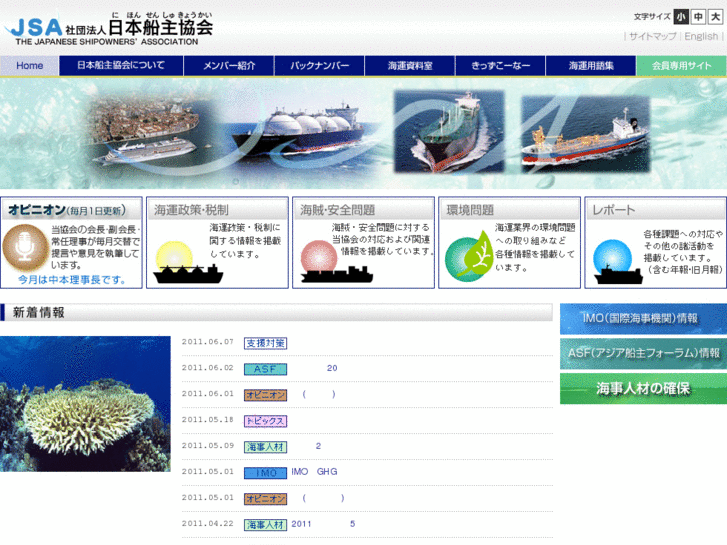Open the レポート card heading

(x=613, y=210)
